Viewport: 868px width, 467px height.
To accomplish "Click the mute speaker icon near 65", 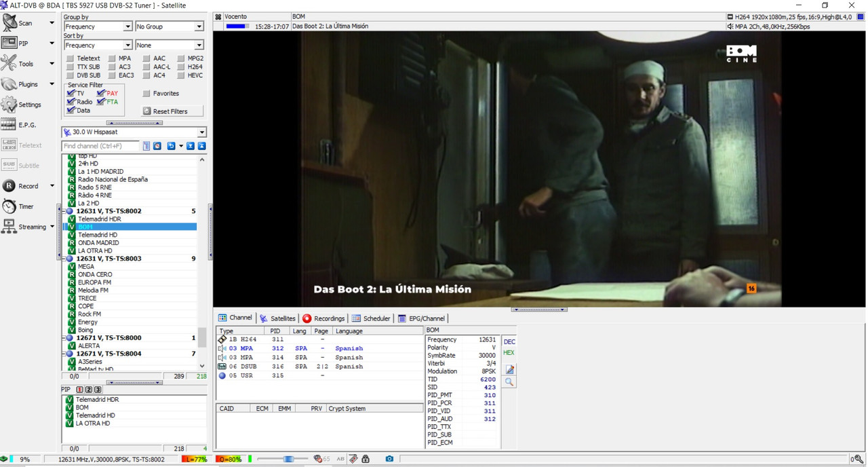I will tap(318, 460).
